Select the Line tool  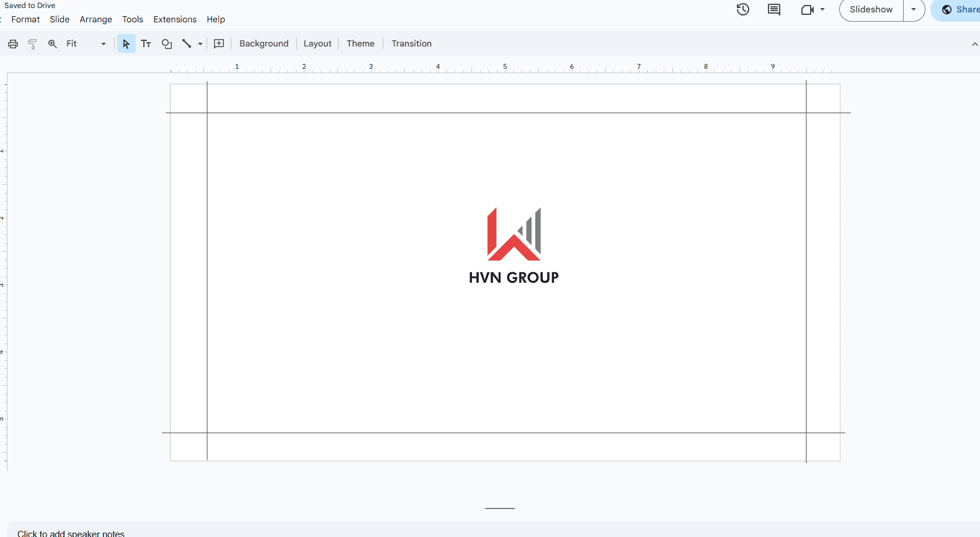[187, 44]
